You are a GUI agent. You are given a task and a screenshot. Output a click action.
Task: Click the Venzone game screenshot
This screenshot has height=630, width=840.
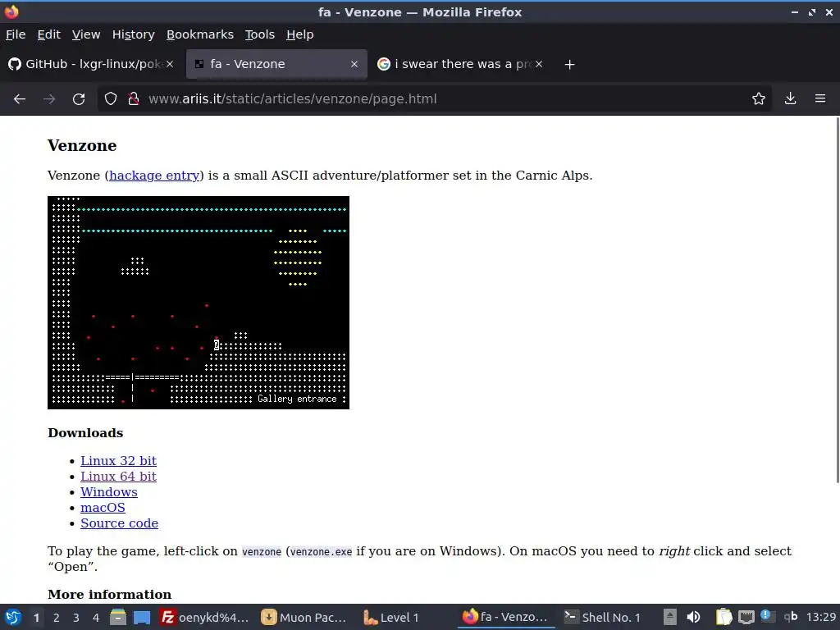[x=199, y=303]
